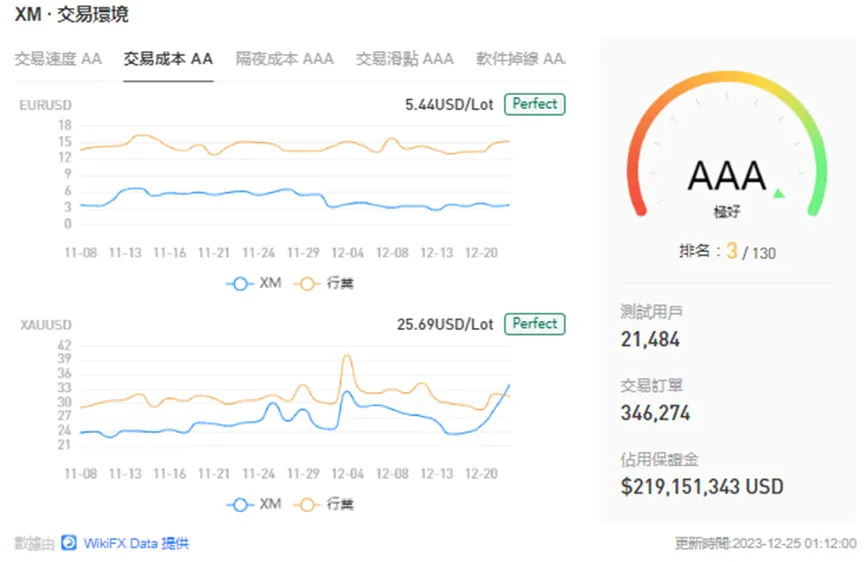This screenshot has width=865, height=562.
Task: Click the 佔用保證金 label
Action: [659, 459]
